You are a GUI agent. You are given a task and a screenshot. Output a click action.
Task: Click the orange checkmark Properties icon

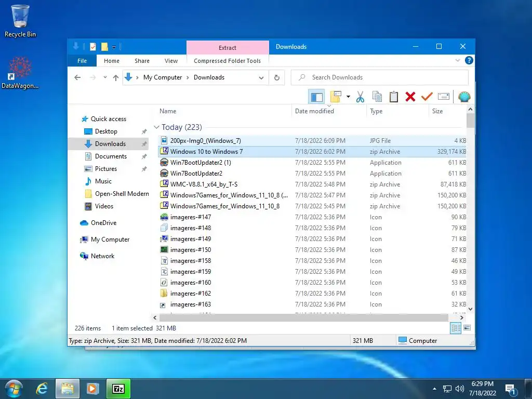[427, 97]
